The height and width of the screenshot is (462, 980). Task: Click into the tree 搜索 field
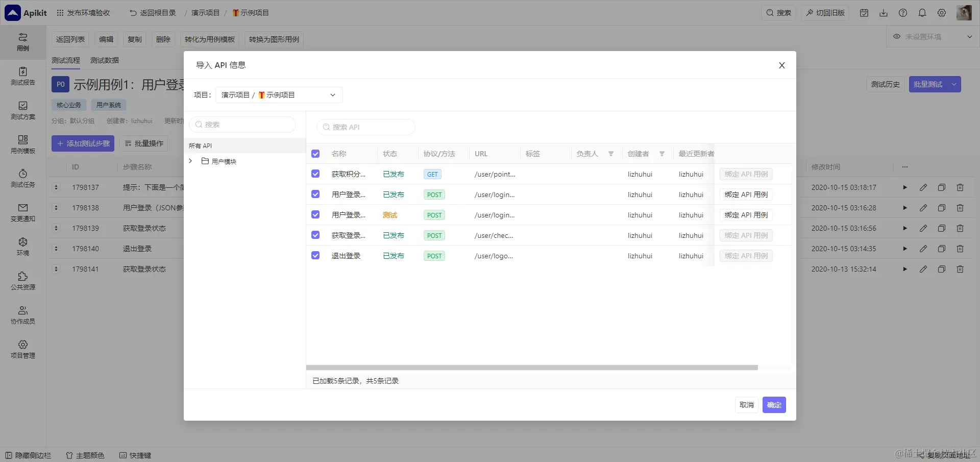click(x=242, y=125)
